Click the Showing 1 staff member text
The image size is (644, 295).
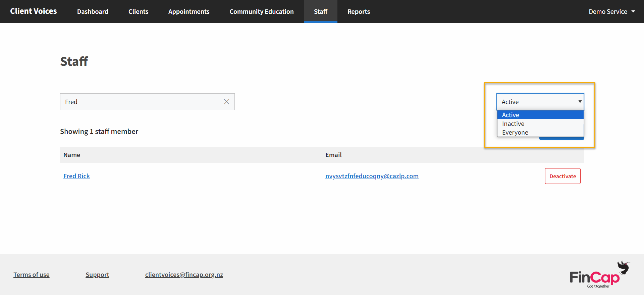coord(99,131)
